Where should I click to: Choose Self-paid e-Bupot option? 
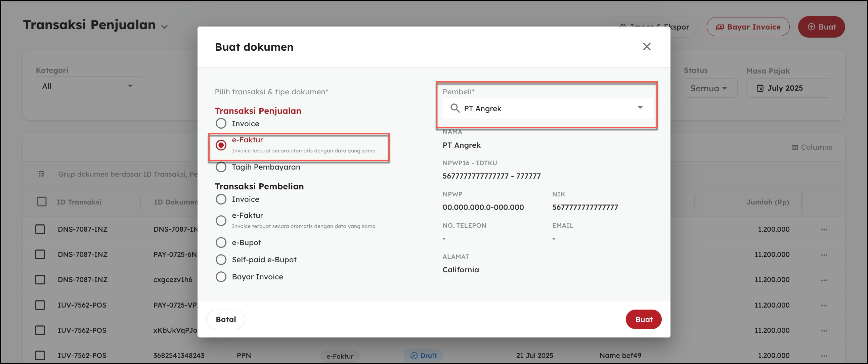221,260
